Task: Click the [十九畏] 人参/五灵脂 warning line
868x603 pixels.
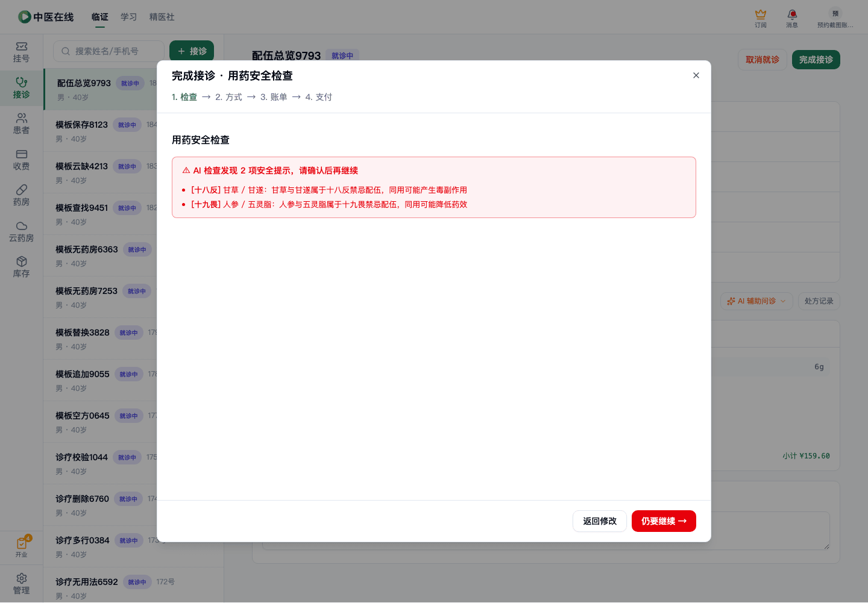Action: pyautogui.click(x=329, y=204)
